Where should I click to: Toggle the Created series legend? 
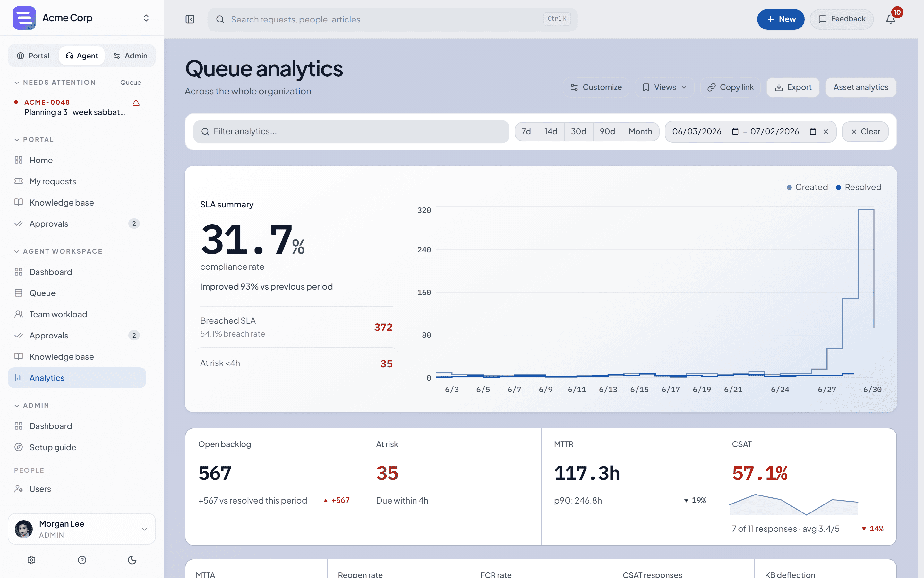coord(807,187)
